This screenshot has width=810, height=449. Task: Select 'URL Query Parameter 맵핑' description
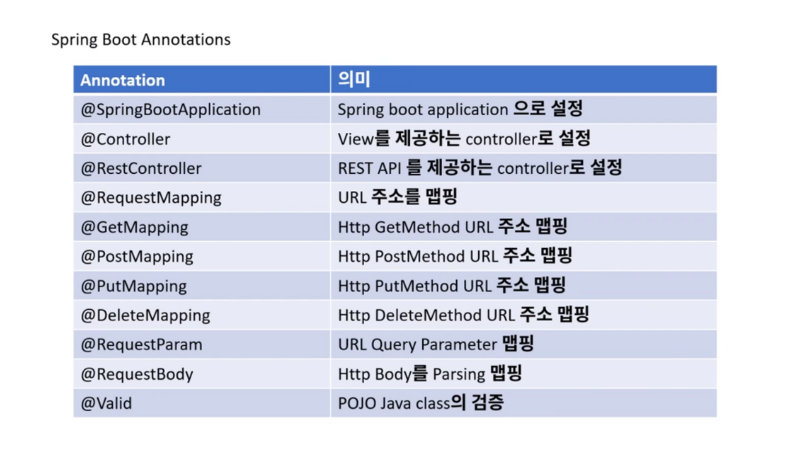[x=435, y=345]
